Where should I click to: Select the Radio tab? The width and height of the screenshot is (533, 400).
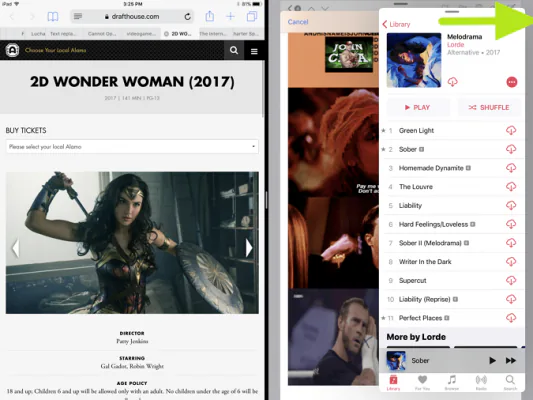click(x=481, y=382)
